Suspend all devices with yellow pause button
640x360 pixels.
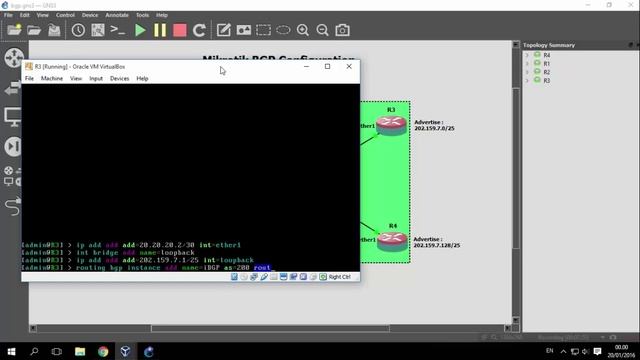(160, 30)
